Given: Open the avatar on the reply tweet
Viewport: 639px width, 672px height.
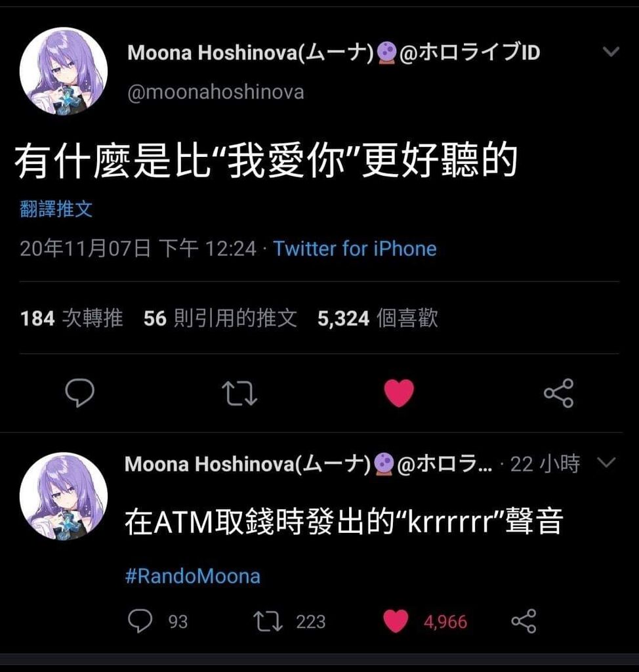Looking at the screenshot, I should (x=64, y=496).
